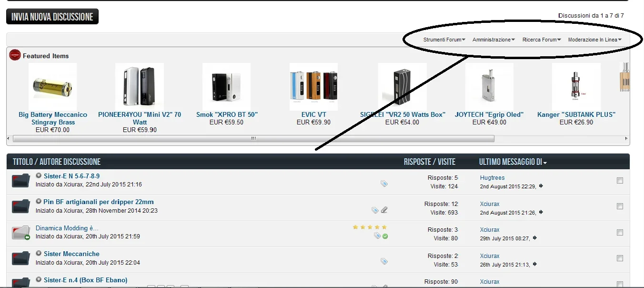The image size is (644, 288).
Task: Open PIONEER4YOU Mini V2 70 Watt link
Action: [x=140, y=118]
